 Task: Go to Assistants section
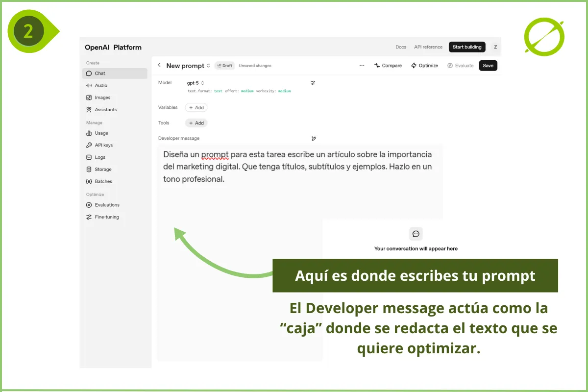point(105,110)
